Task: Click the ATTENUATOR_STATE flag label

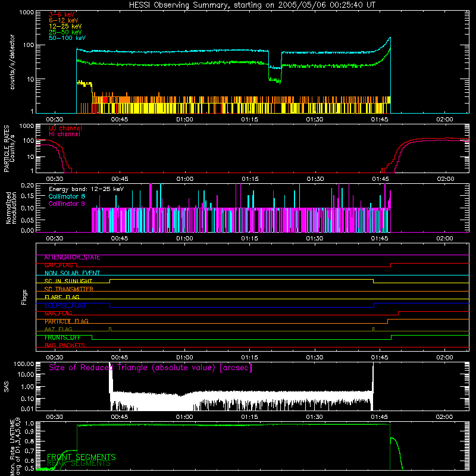Action: pos(72,258)
